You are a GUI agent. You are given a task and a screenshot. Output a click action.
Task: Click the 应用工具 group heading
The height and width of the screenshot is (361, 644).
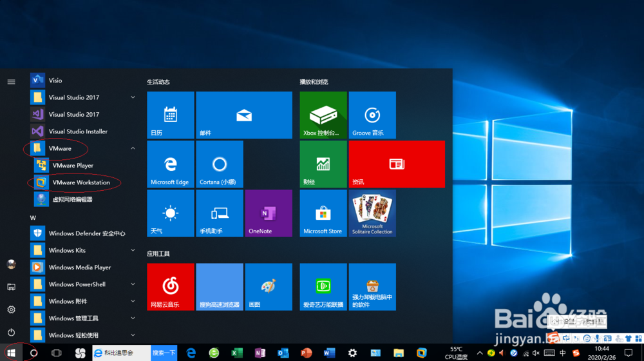(158, 254)
